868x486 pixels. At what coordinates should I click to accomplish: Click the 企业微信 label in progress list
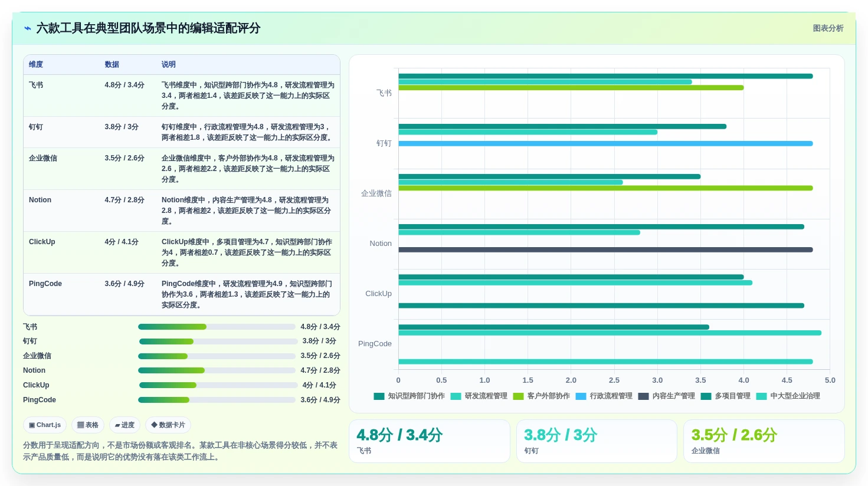[37, 356]
